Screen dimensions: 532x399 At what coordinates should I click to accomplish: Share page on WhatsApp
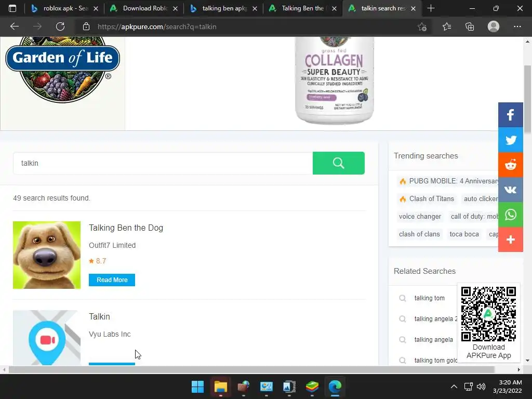[511, 215]
